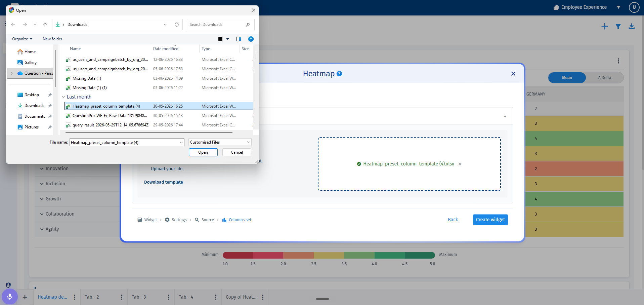Open the Desktop quick access folder
Image resolution: width=644 pixels, height=305 pixels.
[x=32, y=95]
